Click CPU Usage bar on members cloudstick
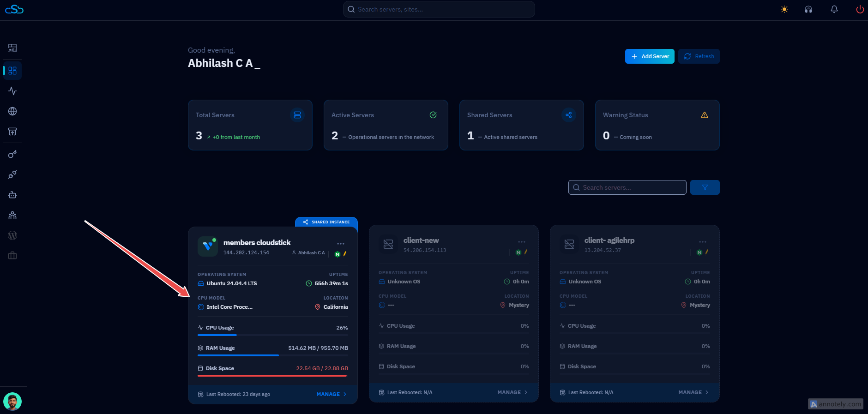The height and width of the screenshot is (414, 868). coord(273,335)
